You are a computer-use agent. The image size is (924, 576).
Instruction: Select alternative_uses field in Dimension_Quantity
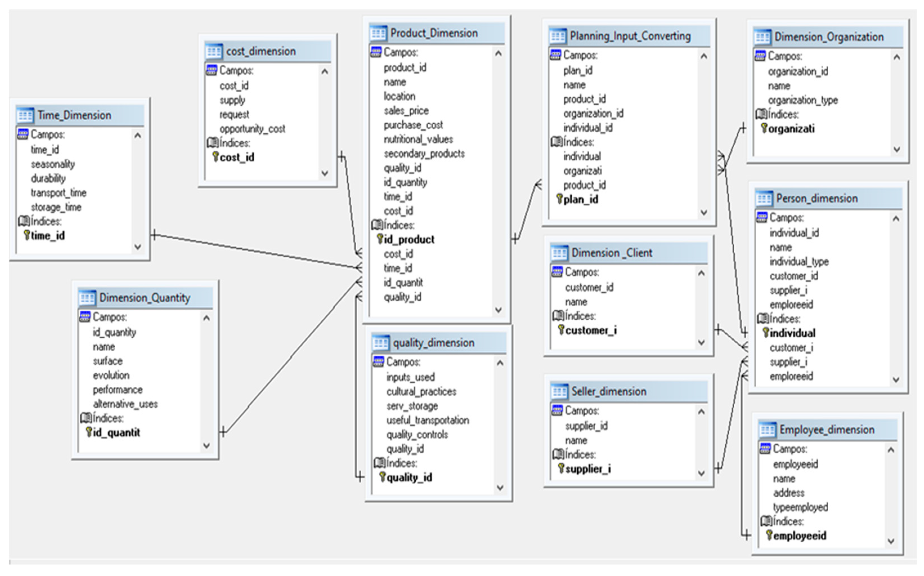(x=125, y=404)
